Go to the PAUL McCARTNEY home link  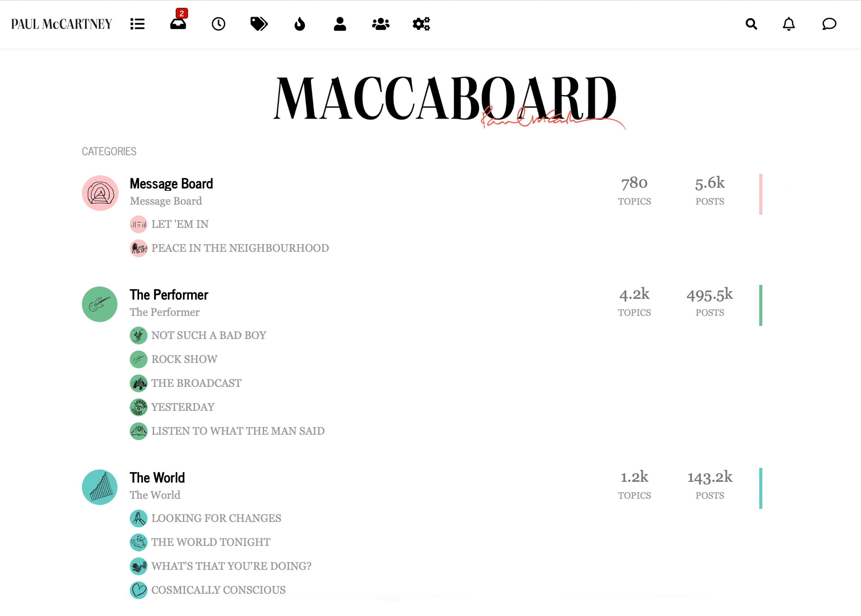[x=62, y=24]
